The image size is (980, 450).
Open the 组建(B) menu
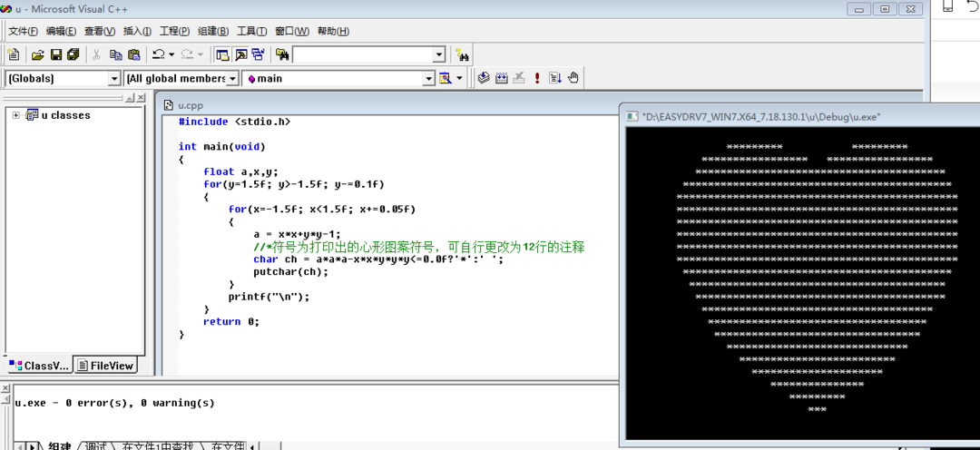[213, 31]
